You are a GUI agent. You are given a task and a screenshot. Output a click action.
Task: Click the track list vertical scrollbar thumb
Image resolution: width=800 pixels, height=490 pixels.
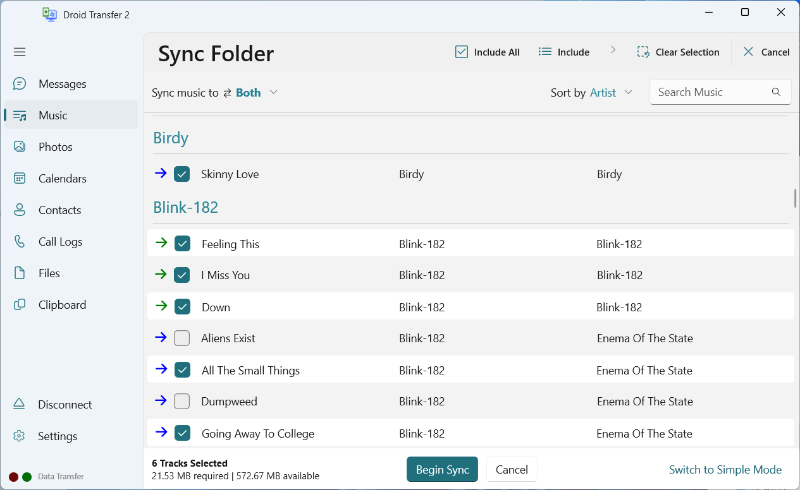point(794,199)
